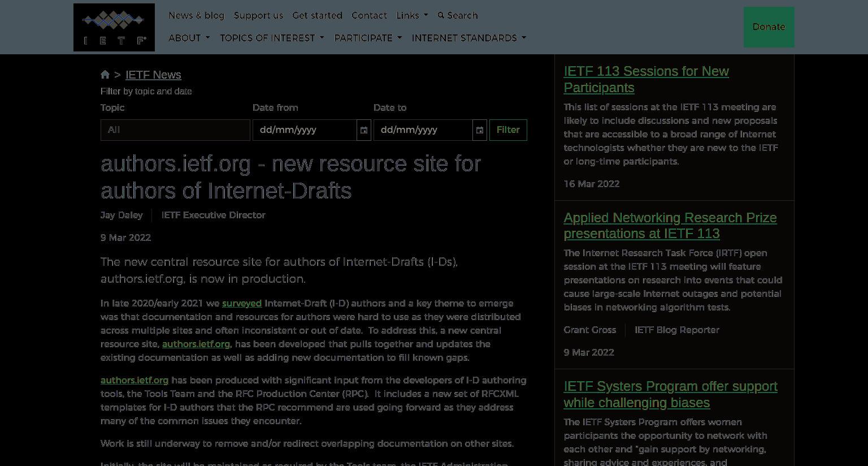Go to Support us page

(x=258, y=15)
